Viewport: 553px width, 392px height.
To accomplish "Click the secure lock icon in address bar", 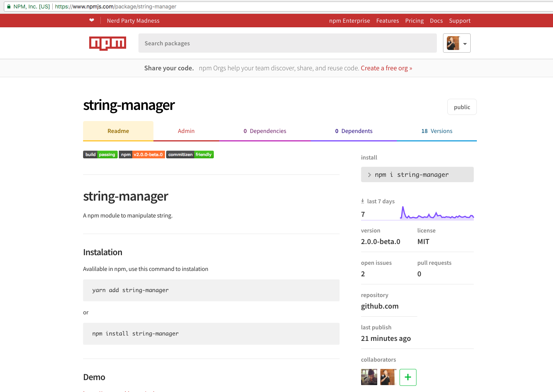I will pyautogui.click(x=9, y=7).
